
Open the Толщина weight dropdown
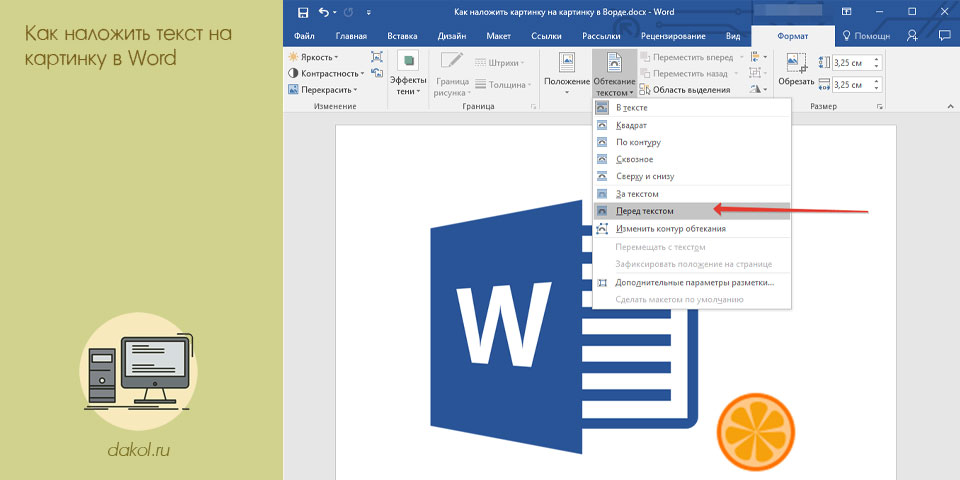(504, 85)
